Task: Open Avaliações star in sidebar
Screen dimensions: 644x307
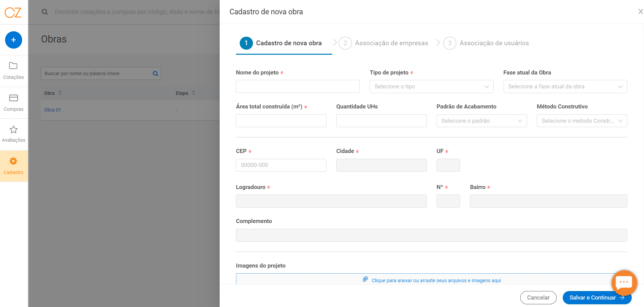Action: [x=14, y=134]
